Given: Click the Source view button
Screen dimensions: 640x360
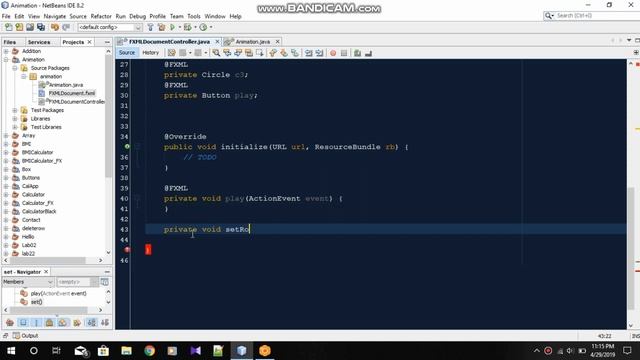Looking at the screenshot, I should point(127,53).
